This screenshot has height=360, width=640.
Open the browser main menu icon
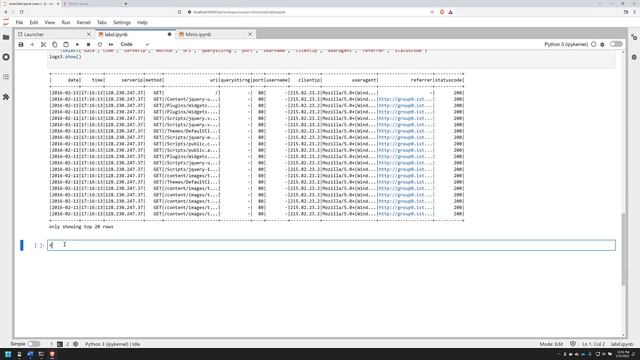point(635,12)
